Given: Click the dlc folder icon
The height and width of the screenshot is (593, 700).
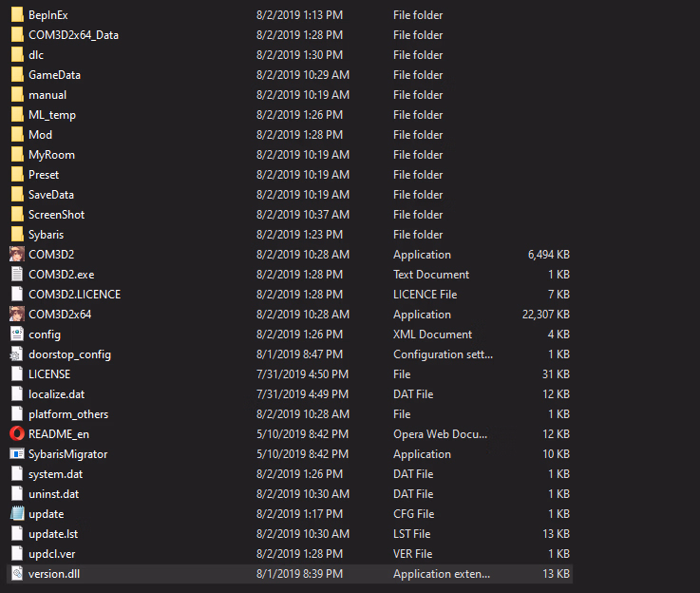Looking at the screenshot, I should (x=17, y=54).
